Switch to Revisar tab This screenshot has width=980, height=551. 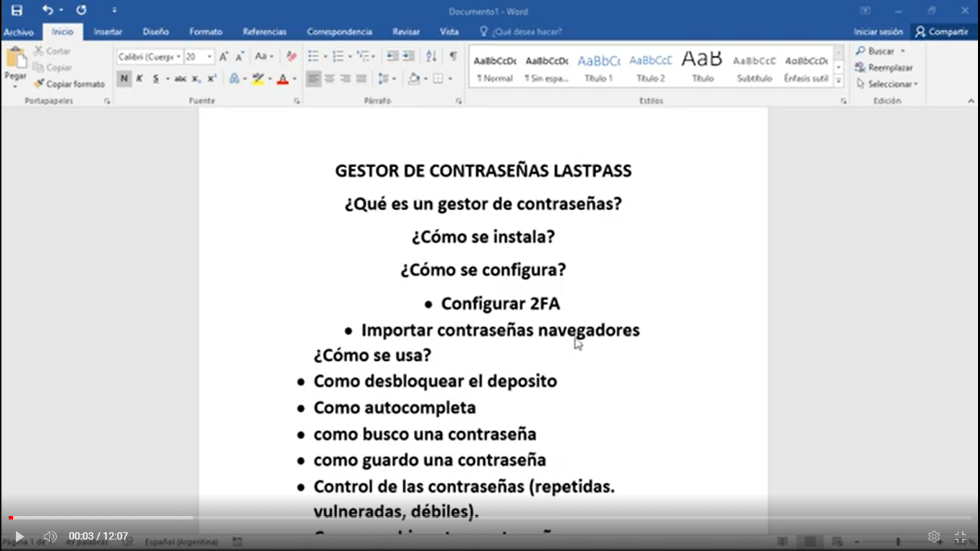pyautogui.click(x=406, y=32)
